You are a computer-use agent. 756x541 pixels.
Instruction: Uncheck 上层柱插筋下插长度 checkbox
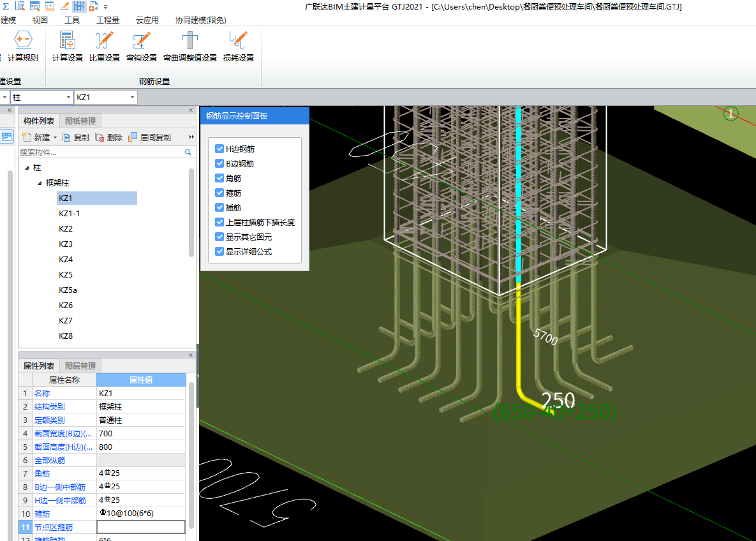(219, 222)
